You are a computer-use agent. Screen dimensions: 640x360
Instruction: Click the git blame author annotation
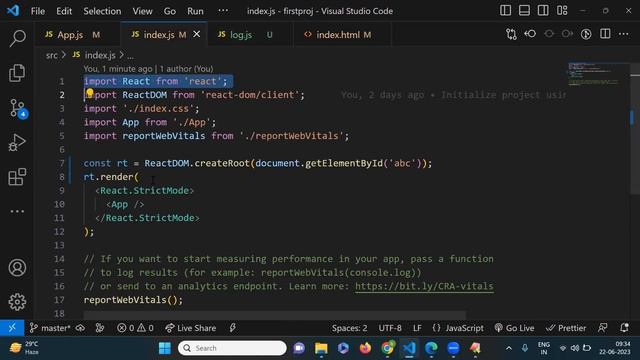(x=148, y=69)
